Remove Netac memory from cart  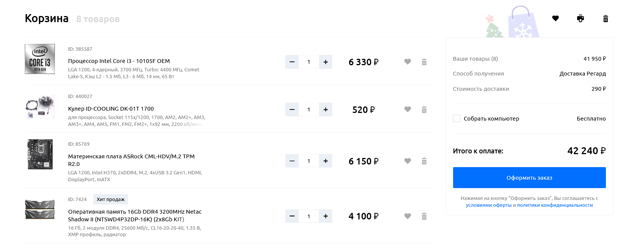click(424, 216)
